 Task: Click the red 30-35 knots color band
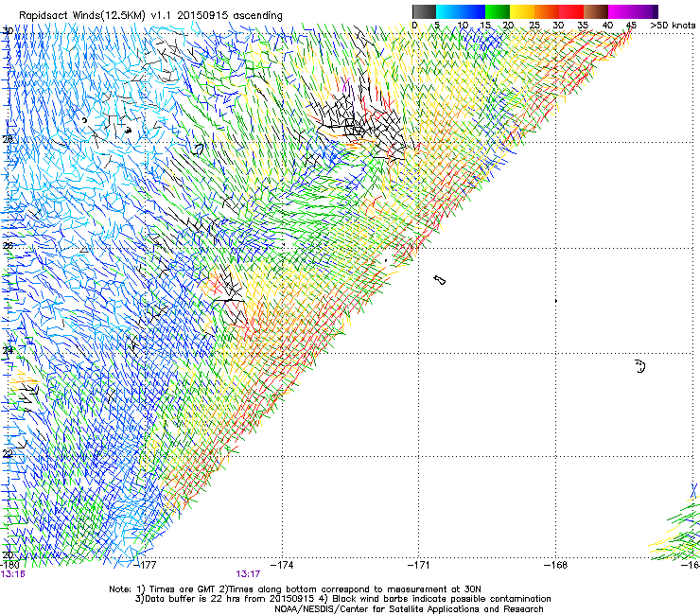pyautogui.click(x=571, y=11)
